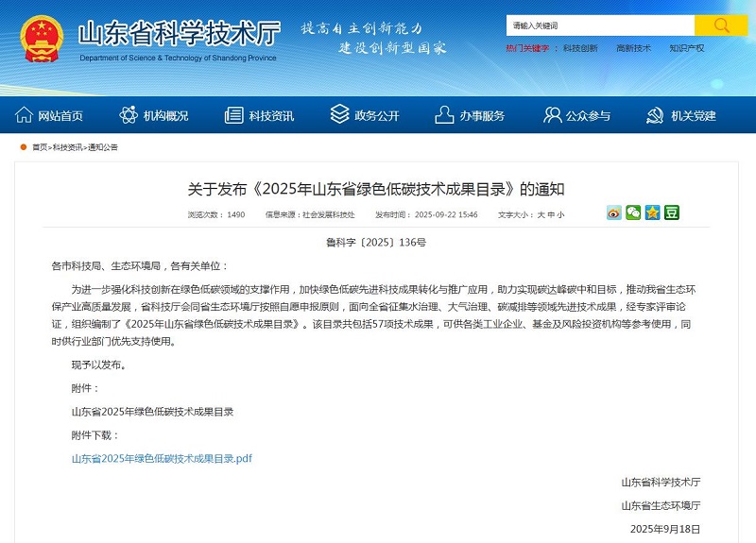Open the 公众参与 navigation item
756x543 pixels.
(576, 115)
